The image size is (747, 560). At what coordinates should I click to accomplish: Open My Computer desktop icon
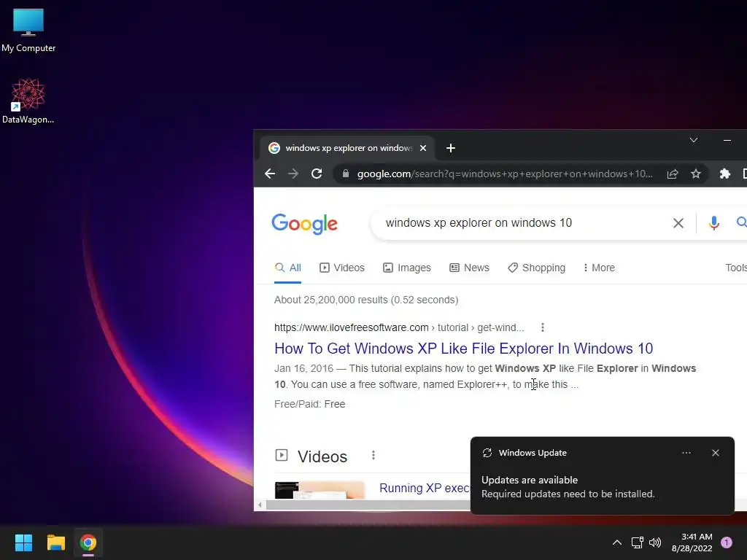click(28, 31)
